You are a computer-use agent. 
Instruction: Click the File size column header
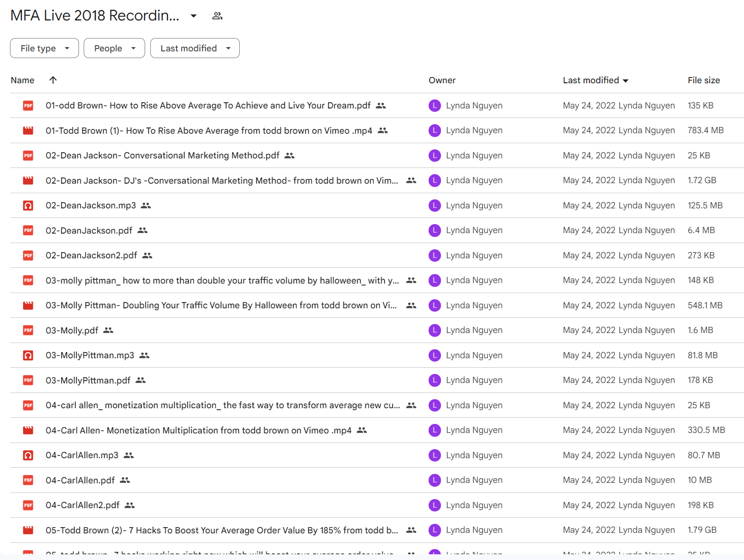click(704, 80)
